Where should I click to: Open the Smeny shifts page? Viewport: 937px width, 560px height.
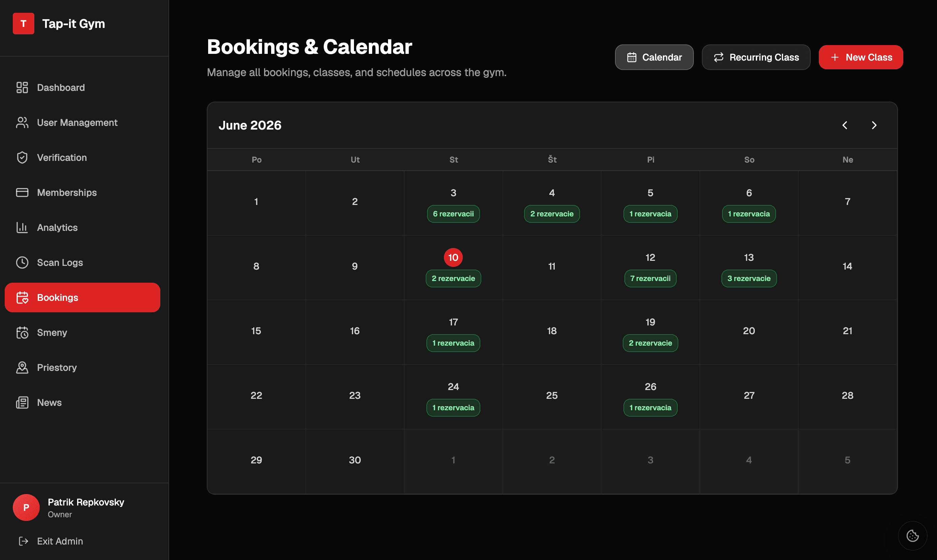tap(82, 332)
